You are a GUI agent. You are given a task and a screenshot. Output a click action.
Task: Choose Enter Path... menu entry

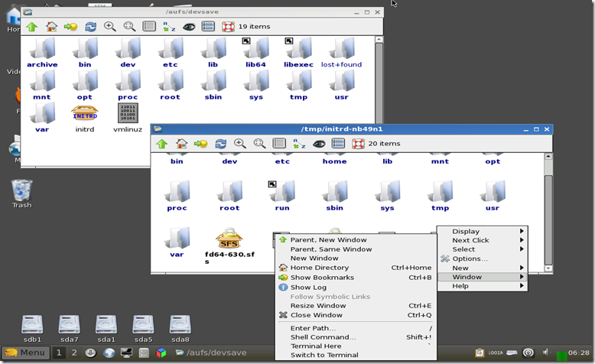[x=356, y=328]
